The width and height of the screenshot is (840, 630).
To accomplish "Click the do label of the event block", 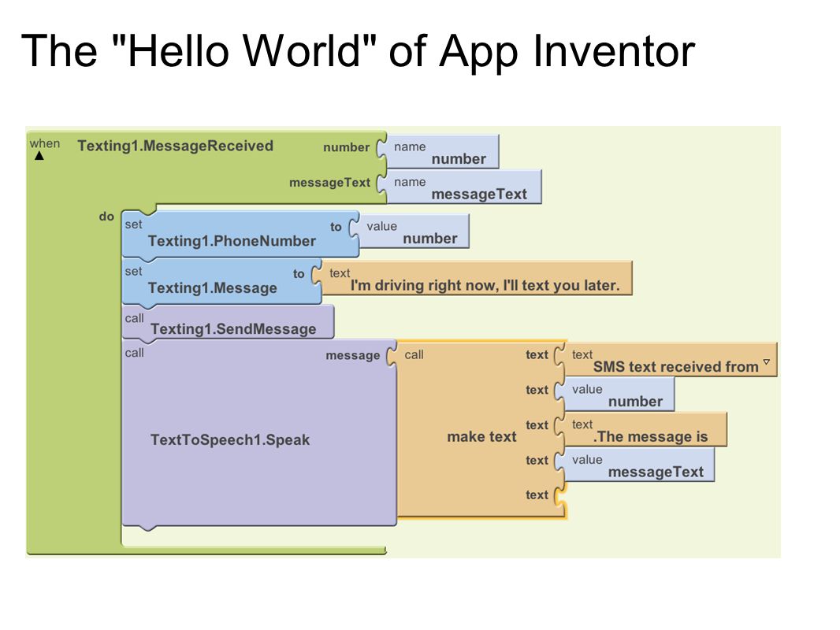I will click(106, 217).
